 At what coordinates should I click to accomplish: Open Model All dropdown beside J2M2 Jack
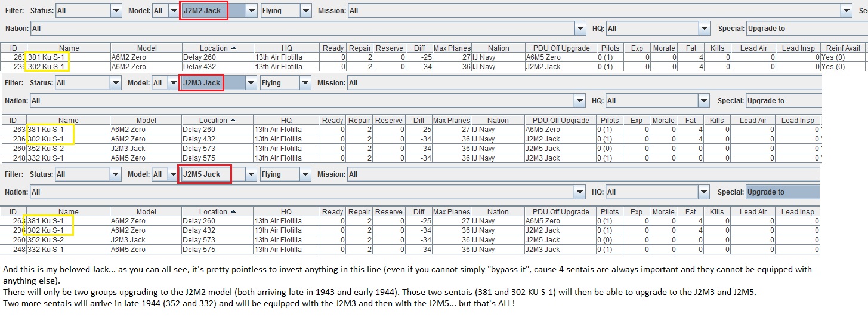tap(165, 11)
